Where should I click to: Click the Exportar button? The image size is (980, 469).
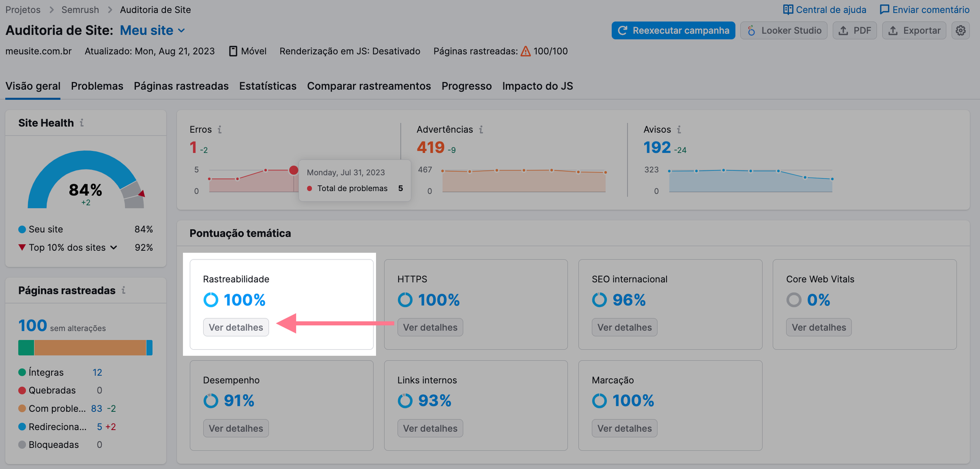click(x=914, y=31)
